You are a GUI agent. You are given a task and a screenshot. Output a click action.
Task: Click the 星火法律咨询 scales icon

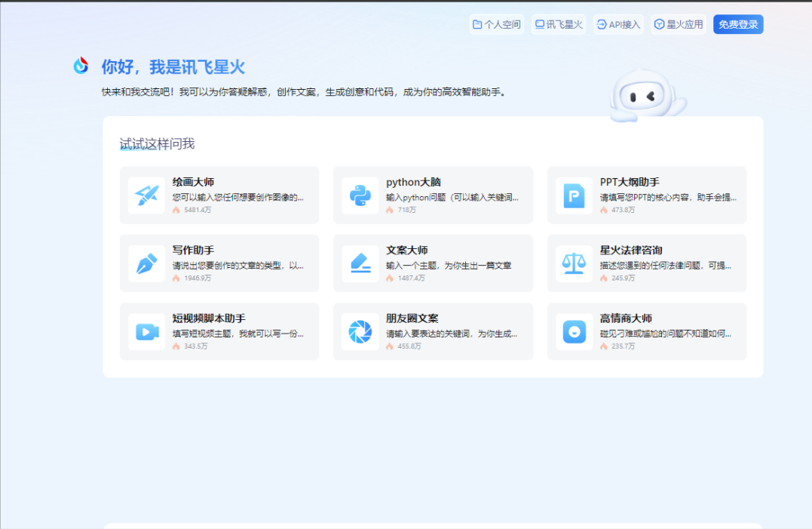(574, 263)
